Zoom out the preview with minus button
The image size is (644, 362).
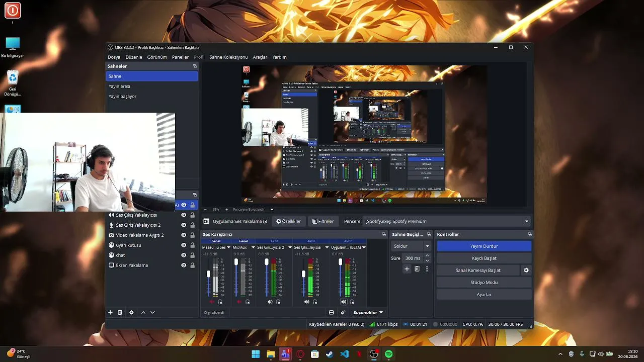[205, 209]
